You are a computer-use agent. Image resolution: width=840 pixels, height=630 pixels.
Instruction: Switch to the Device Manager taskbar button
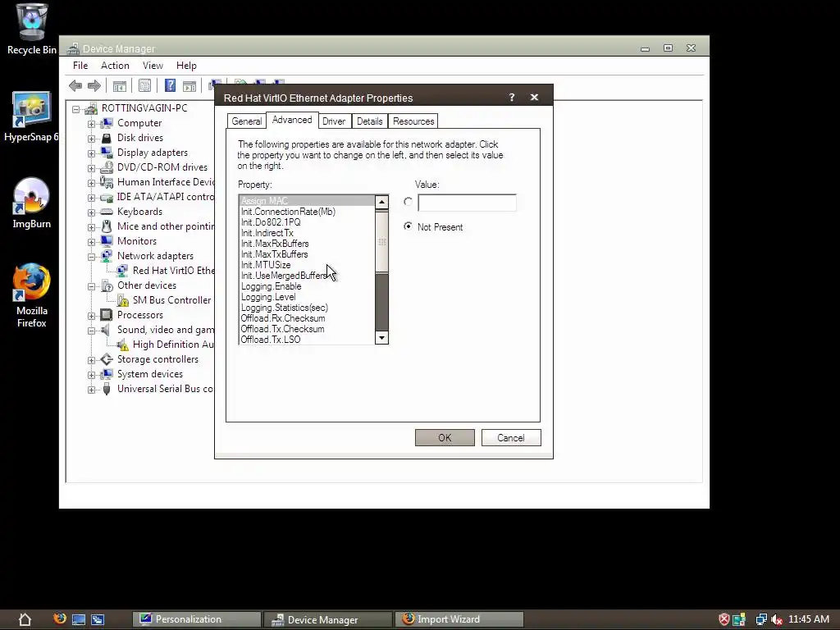click(x=328, y=619)
